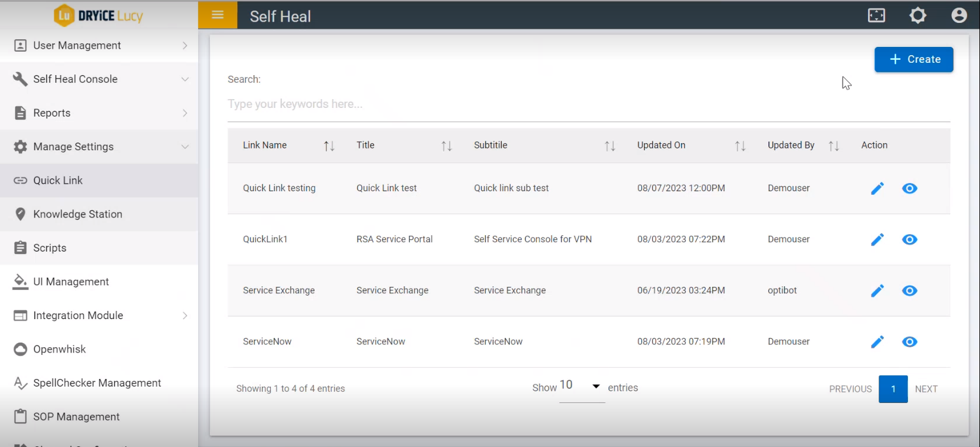Edit the Service Exchange entry
The height and width of the screenshot is (447, 980).
click(x=877, y=291)
